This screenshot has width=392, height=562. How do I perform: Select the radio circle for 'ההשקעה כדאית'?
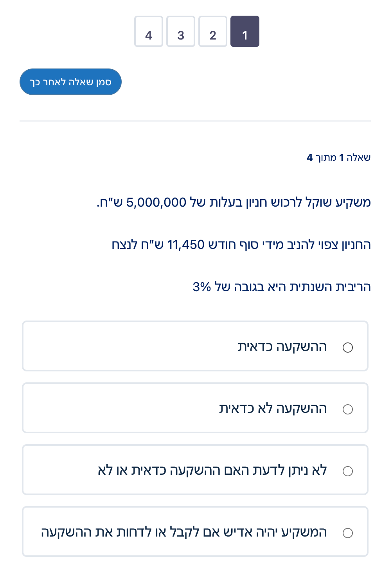[347, 348]
